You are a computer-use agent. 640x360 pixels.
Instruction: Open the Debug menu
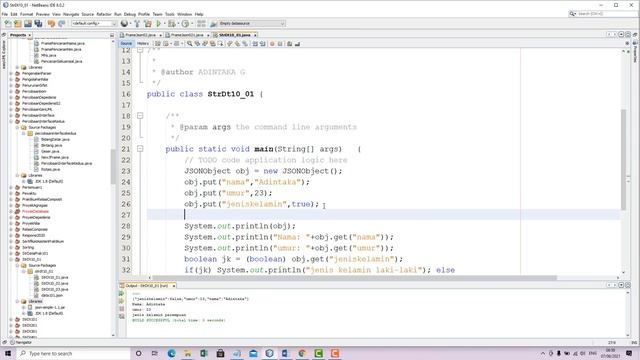(130, 14)
